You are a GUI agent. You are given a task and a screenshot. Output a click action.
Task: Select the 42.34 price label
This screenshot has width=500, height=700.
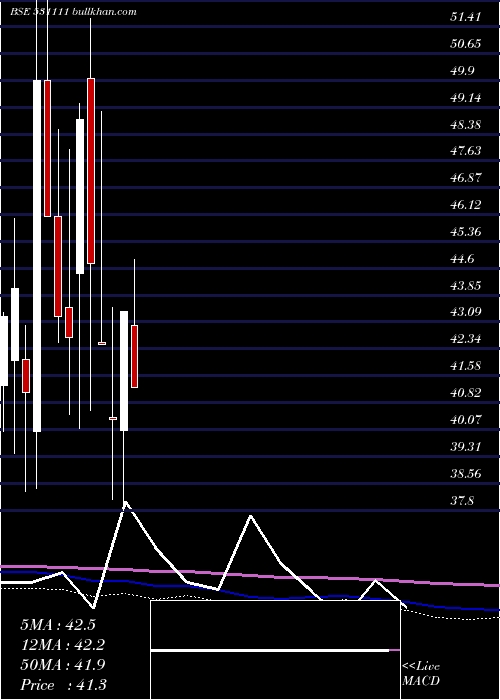coord(465,339)
